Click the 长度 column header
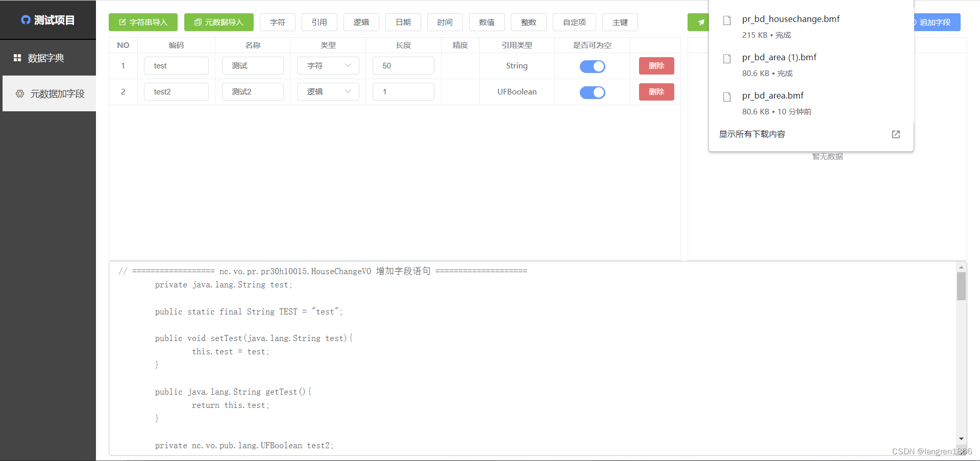Image resolution: width=980 pixels, height=461 pixels. coord(403,45)
